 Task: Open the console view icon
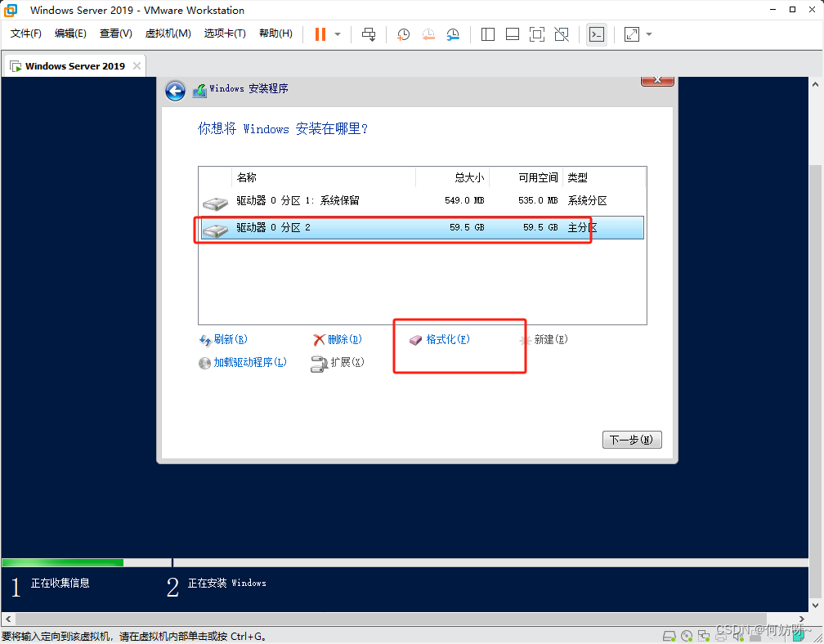(597, 34)
